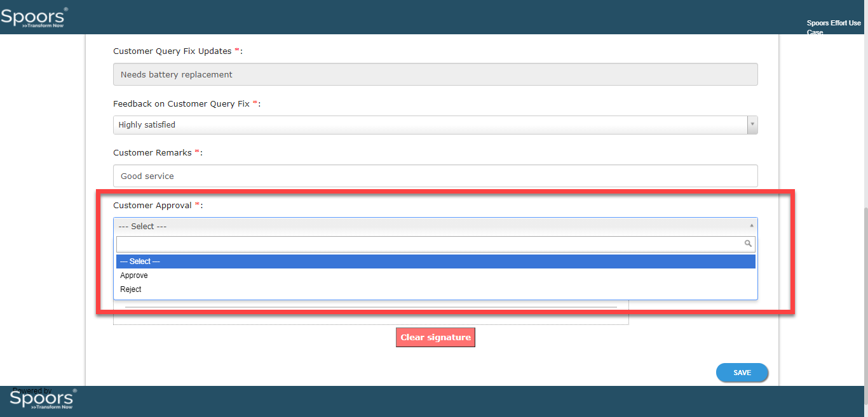This screenshot has width=868, height=417.
Task: Click the Clear signature button
Action: (x=435, y=337)
